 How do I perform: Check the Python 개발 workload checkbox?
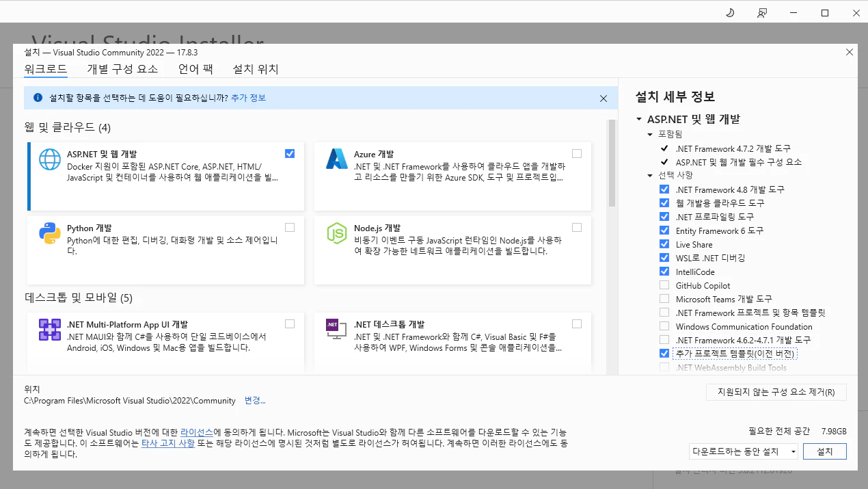290,227
